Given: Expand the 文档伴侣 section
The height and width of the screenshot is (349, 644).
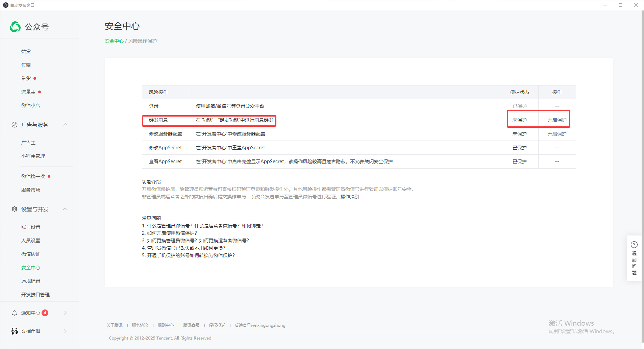Looking at the screenshot, I should (65, 331).
